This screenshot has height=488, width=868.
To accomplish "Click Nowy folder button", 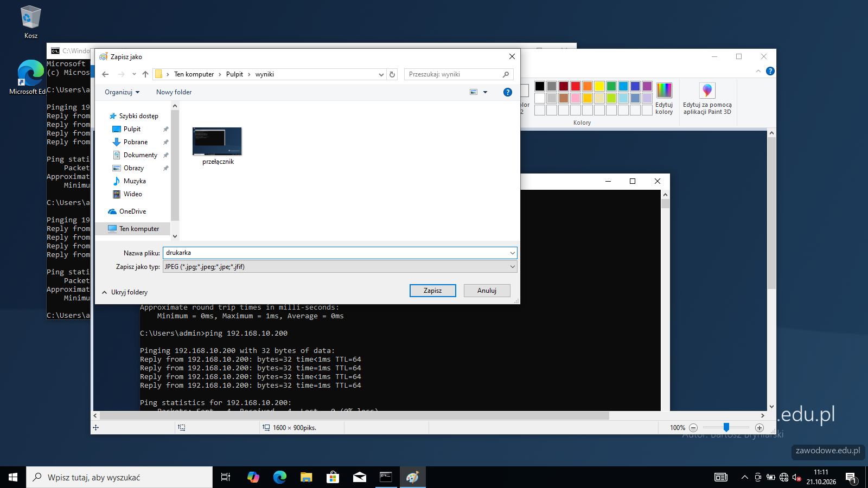I will 174,92.
